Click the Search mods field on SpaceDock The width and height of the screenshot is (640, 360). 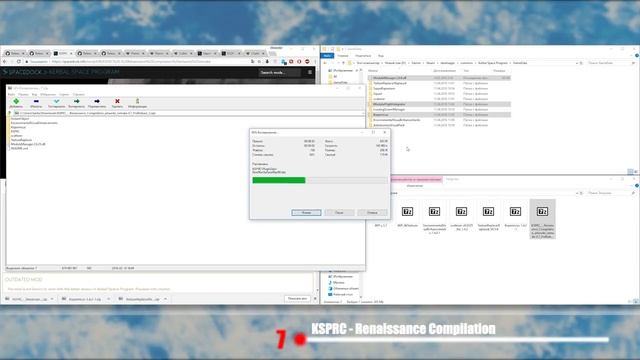pos(280,72)
